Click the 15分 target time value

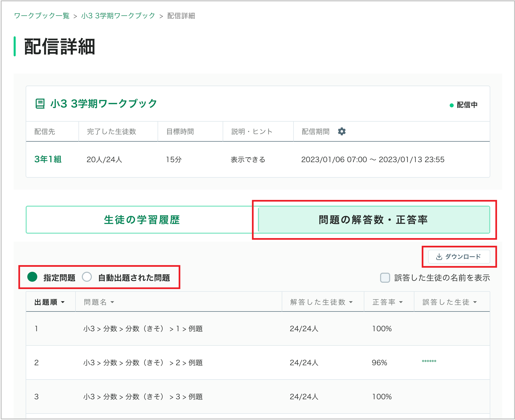click(174, 159)
